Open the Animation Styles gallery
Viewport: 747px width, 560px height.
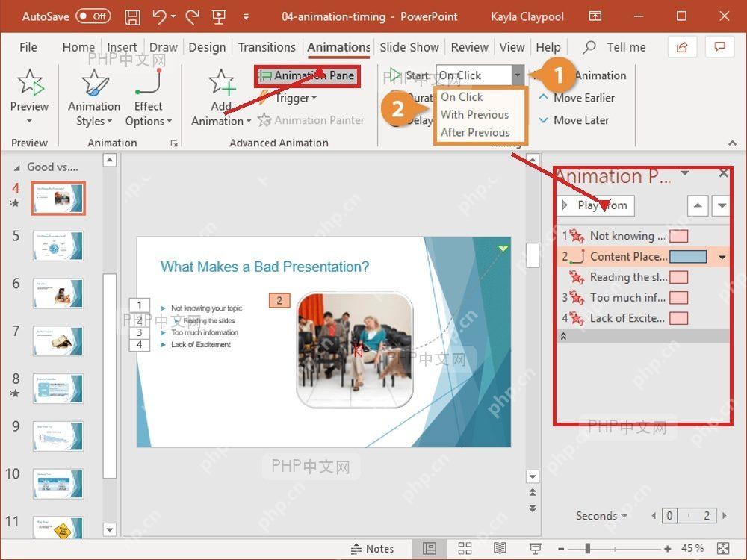(x=94, y=99)
